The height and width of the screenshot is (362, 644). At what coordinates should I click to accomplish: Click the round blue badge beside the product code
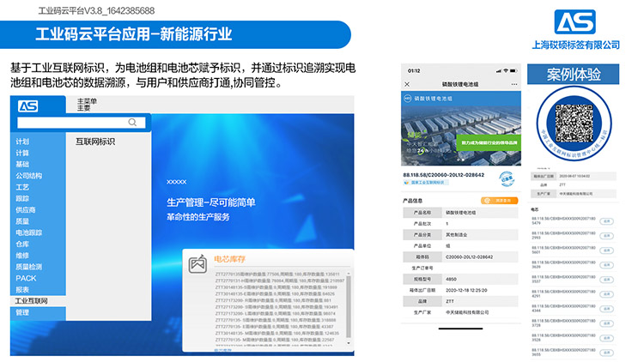pyautogui.click(x=508, y=181)
